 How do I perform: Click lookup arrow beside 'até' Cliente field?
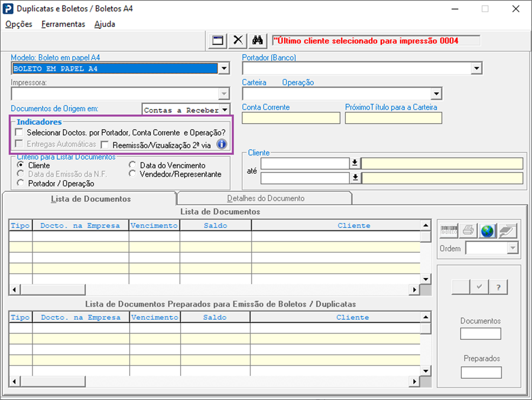(x=355, y=178)
